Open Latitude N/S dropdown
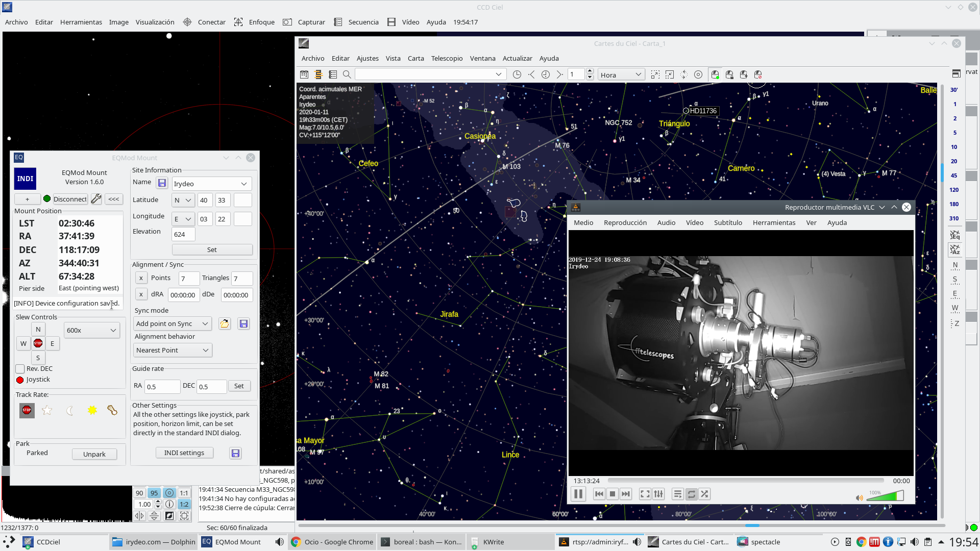This screenshot has width=980, height=551. (x=183, y=200)
